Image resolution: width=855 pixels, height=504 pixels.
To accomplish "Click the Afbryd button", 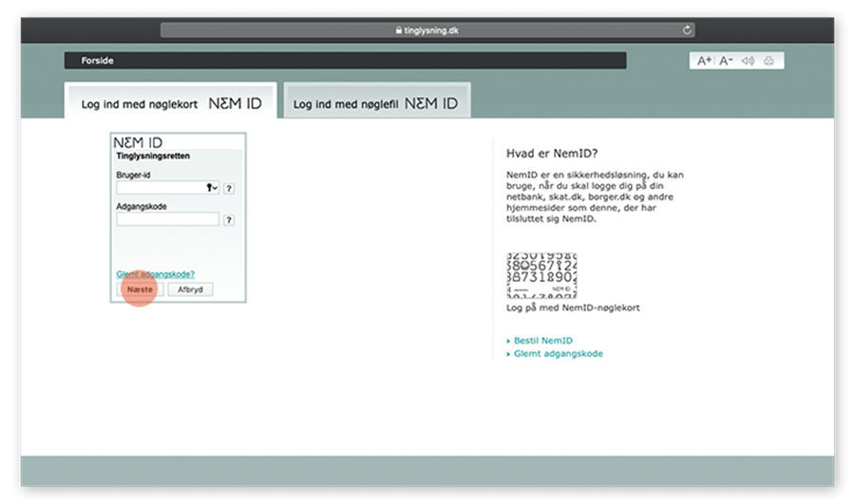I will [x=190, y=289].
